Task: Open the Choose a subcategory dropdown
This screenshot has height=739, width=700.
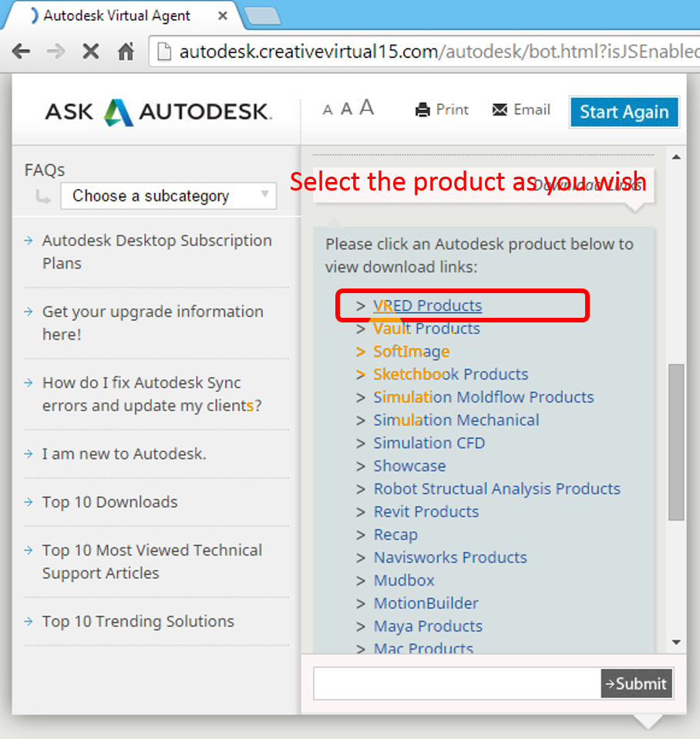Action: coord(168,196)
